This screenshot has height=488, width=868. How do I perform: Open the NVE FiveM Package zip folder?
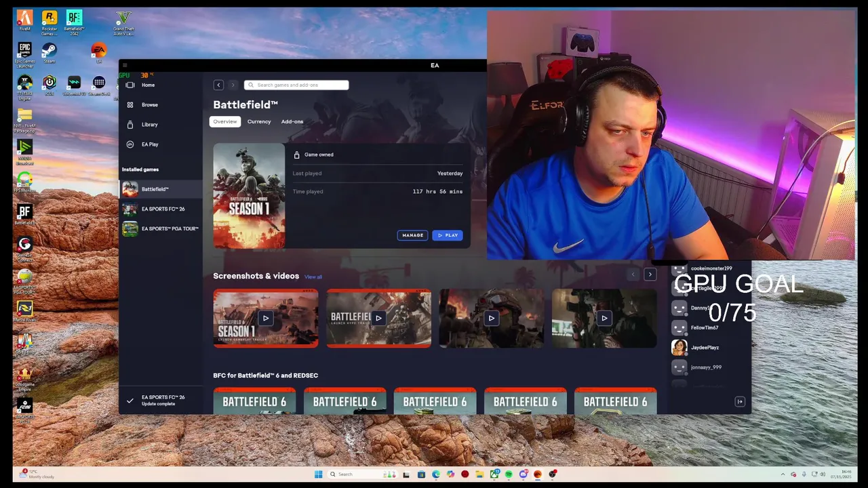coord(24,120)
